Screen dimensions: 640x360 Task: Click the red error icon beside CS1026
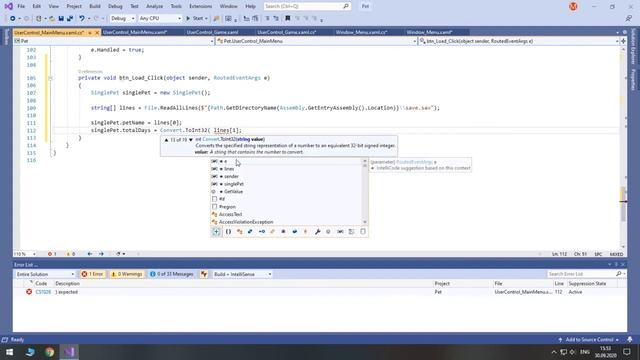(29, 291)
